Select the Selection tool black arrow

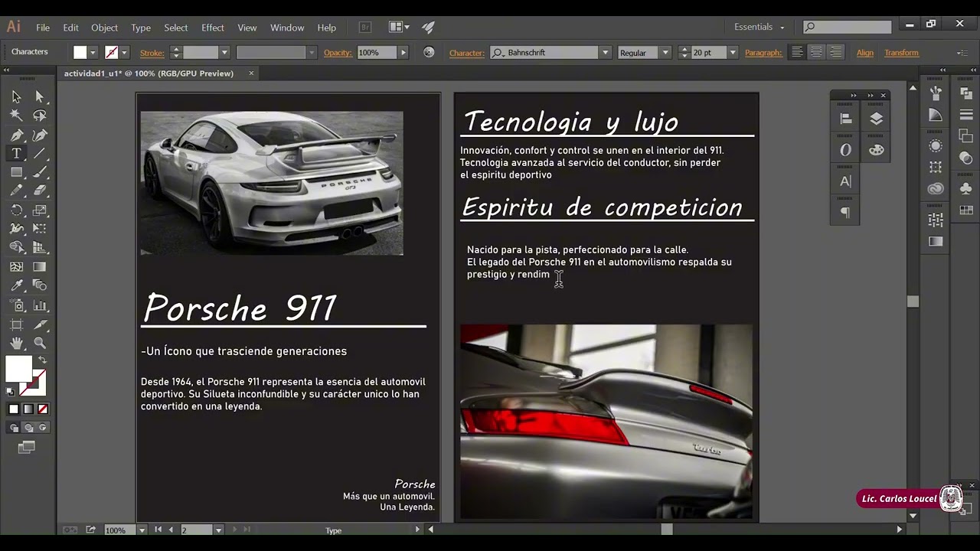tap(16, 96)
